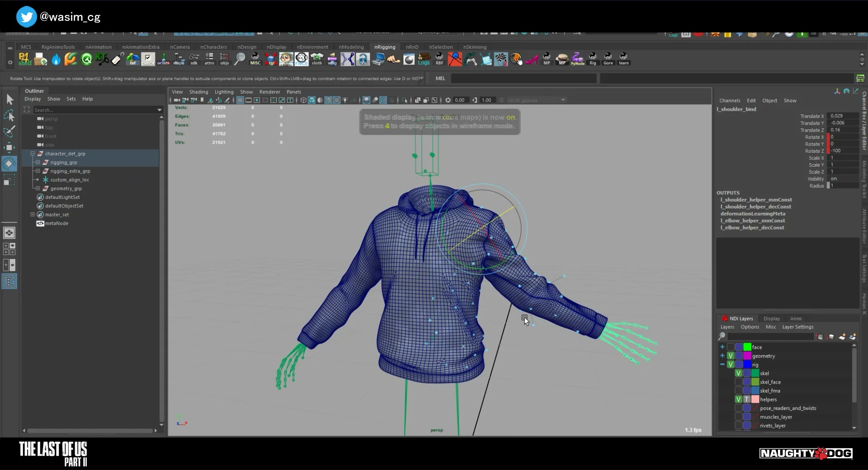This screenshot has width=868, height=470.
Task: Toggle the T template state on helpers layer
Action: tap(747, 399)
